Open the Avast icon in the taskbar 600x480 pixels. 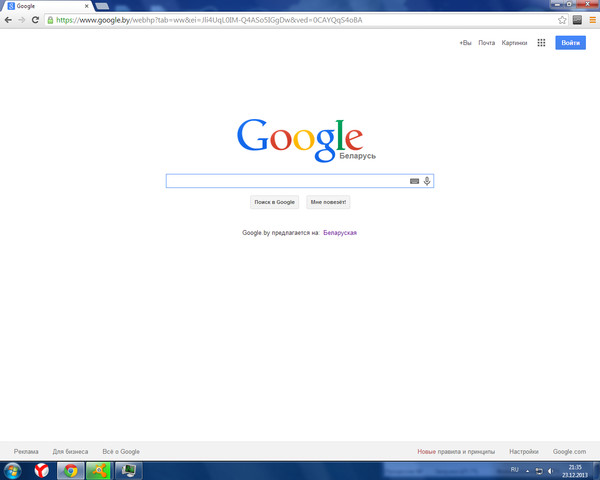point(99,470)
